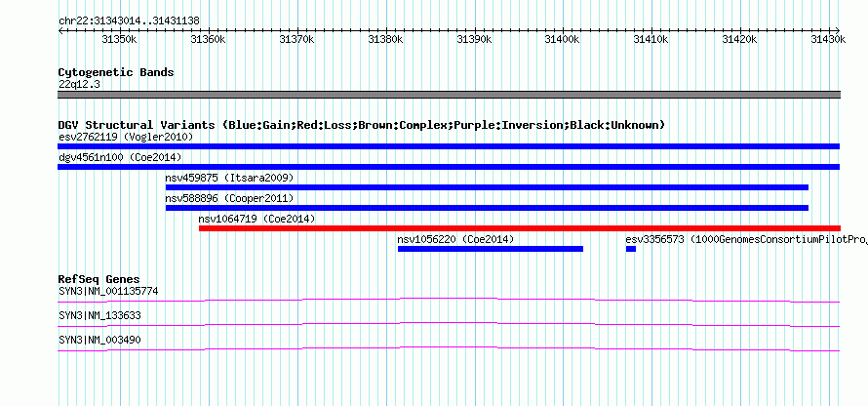Select the dgv4561n100 (Coe2014) variant bar
Screen dimensions: 868x406
click(449, 167)
